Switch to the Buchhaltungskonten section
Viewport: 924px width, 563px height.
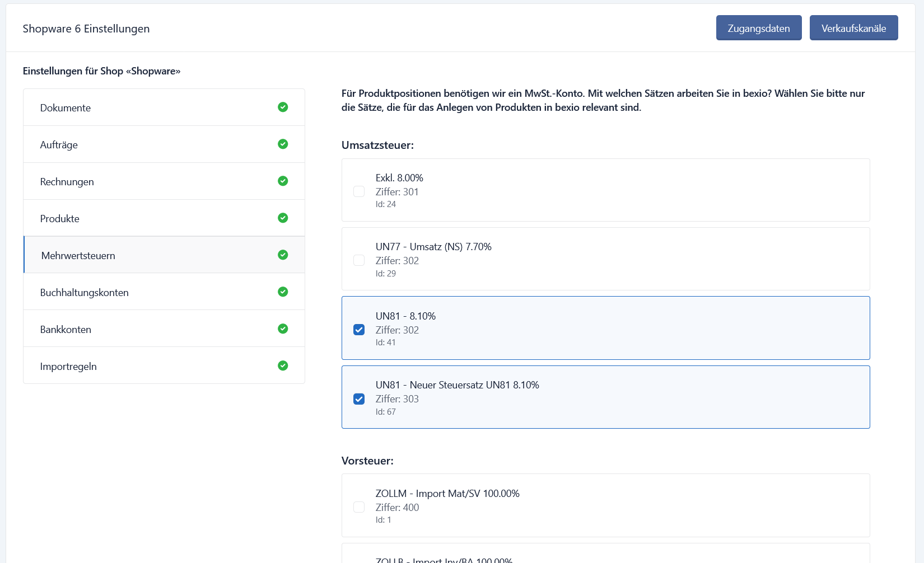[x=85, y=293]
